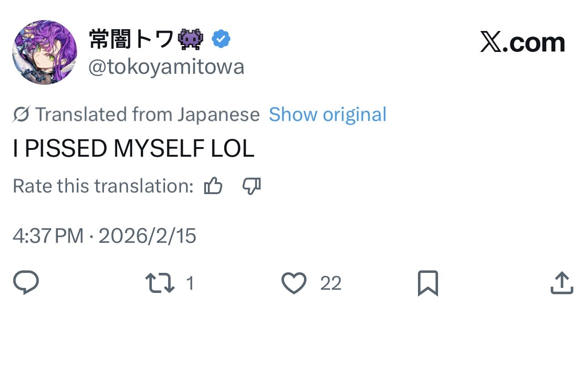Click the translation symbol icon
This screenshot has width=588, height=369.
coord(21,114)
